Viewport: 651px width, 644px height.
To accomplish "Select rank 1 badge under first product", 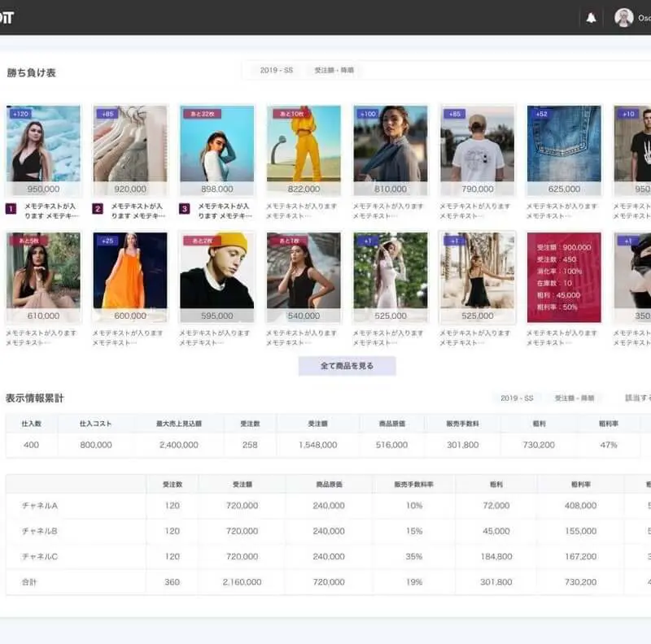I will pyautogui.click(x=11, y=209).
